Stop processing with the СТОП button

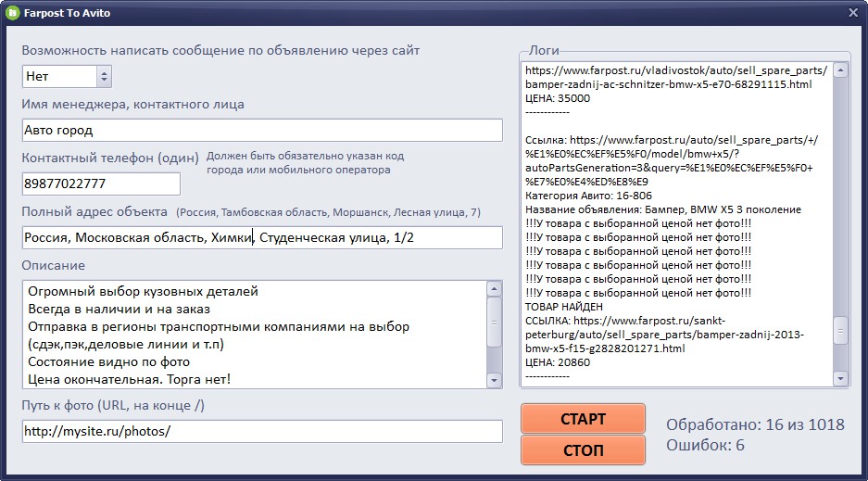[583, 450]
